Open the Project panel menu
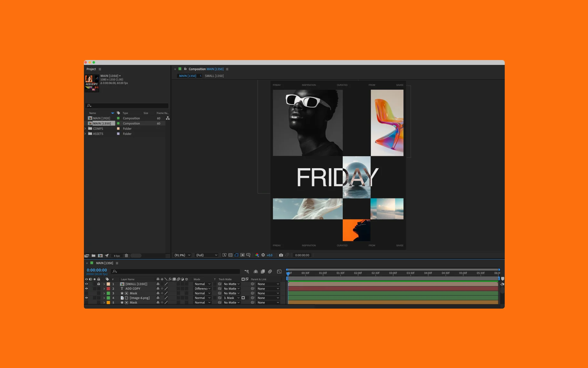The height and width of the screenshot is (368, 588). tap(100, 69)
